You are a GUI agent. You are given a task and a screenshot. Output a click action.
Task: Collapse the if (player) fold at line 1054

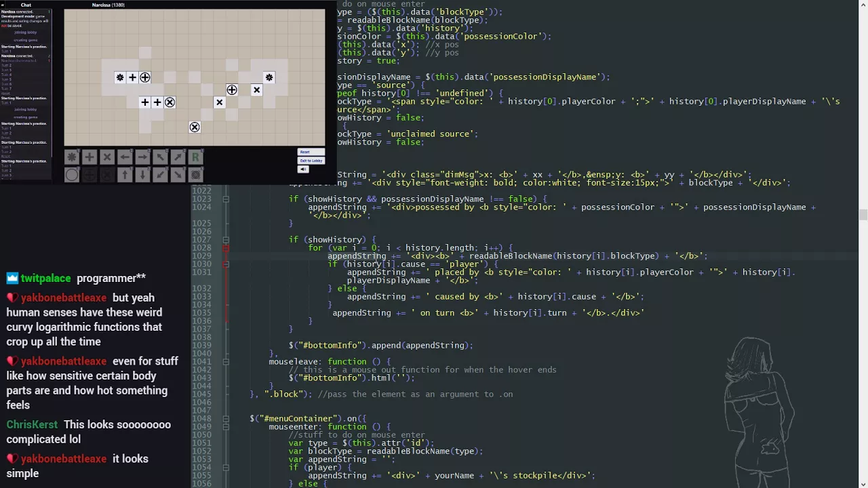[226, 468]
